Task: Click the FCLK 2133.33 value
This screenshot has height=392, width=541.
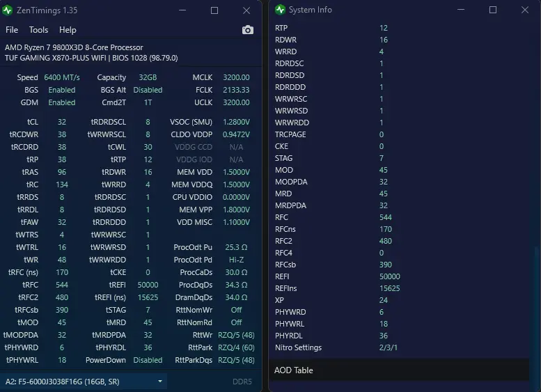Action: pyautogui.click(x=236, y=90)
